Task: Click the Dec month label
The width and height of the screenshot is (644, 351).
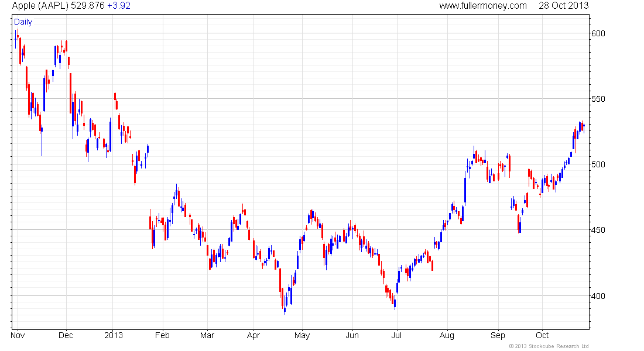Action: pos(66,335)
